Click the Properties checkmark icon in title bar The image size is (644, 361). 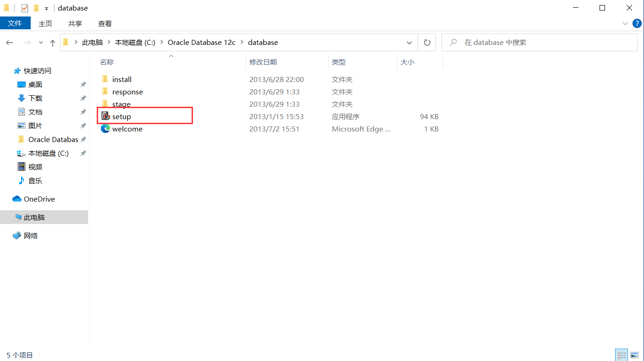point(25,8)
